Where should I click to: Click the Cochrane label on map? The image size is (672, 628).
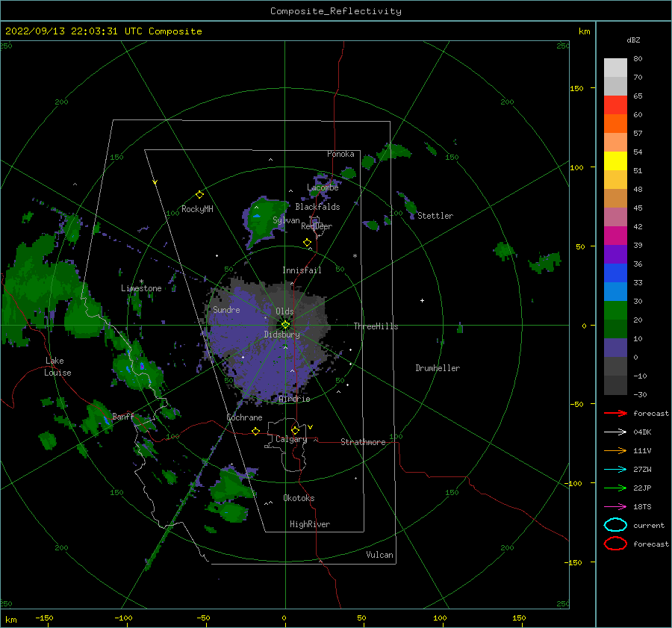coord(244,417)
